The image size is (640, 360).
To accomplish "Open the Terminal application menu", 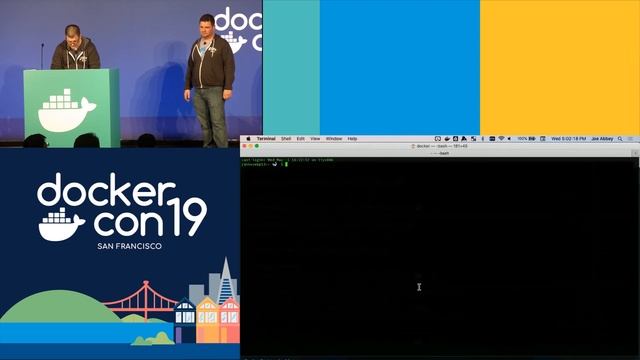I will [266, 139].
